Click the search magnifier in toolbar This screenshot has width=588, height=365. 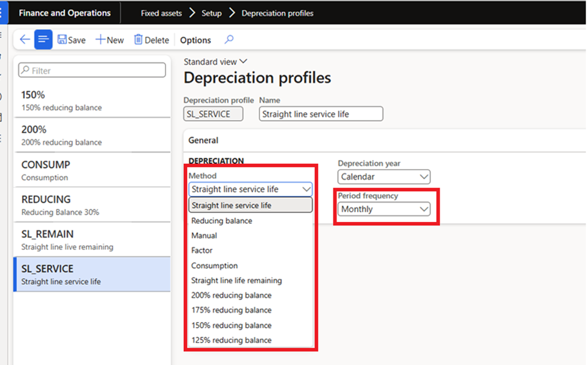[x=229, y=40]
